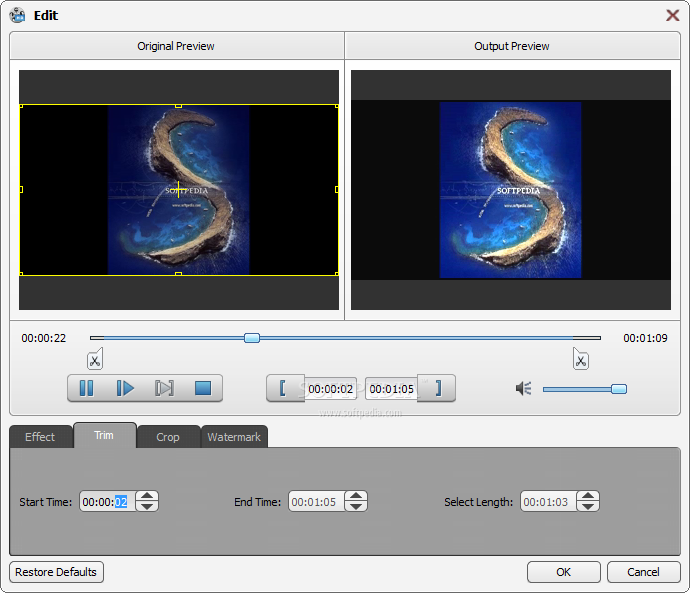Click the Start Time input field

pyautogui.click(x=108, y=501)
